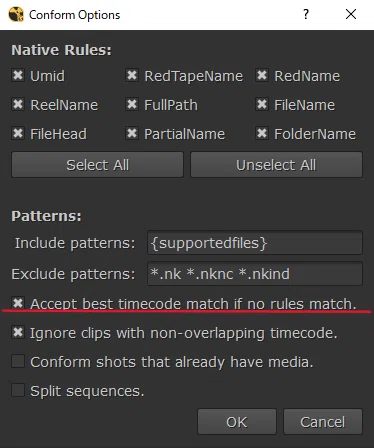The width and height of the screenshot is (374, 448).
Task: Uncheck the Umid native rule
Action: point(18,75)
